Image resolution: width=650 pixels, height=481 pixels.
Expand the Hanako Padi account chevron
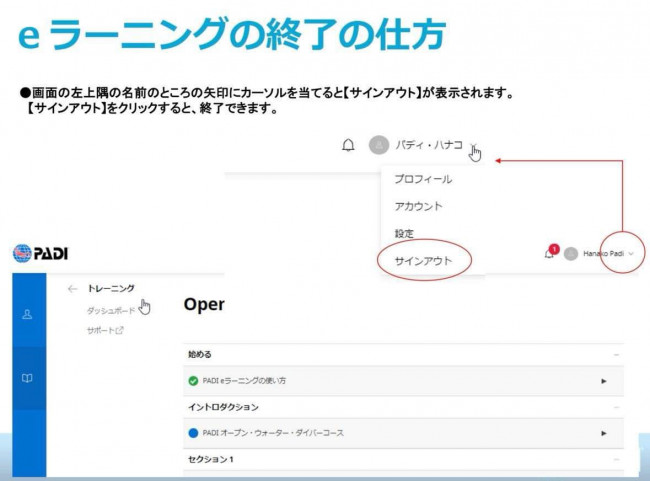point(631,254)
